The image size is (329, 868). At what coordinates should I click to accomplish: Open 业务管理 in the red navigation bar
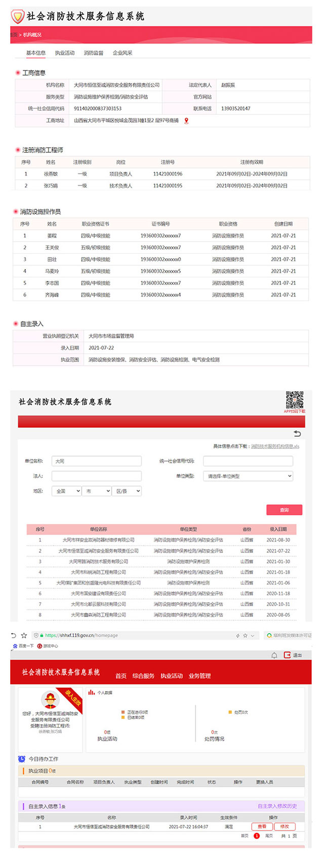click(x=199, y=676)
